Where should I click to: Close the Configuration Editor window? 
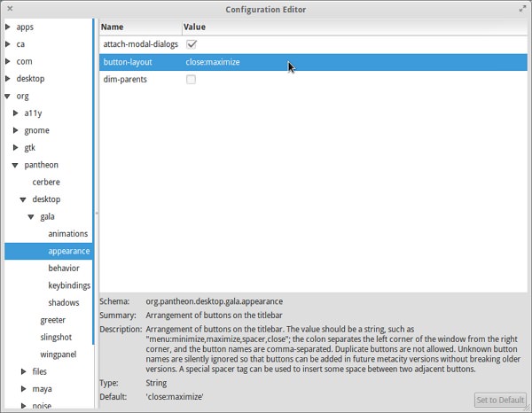tap(10, 9)
